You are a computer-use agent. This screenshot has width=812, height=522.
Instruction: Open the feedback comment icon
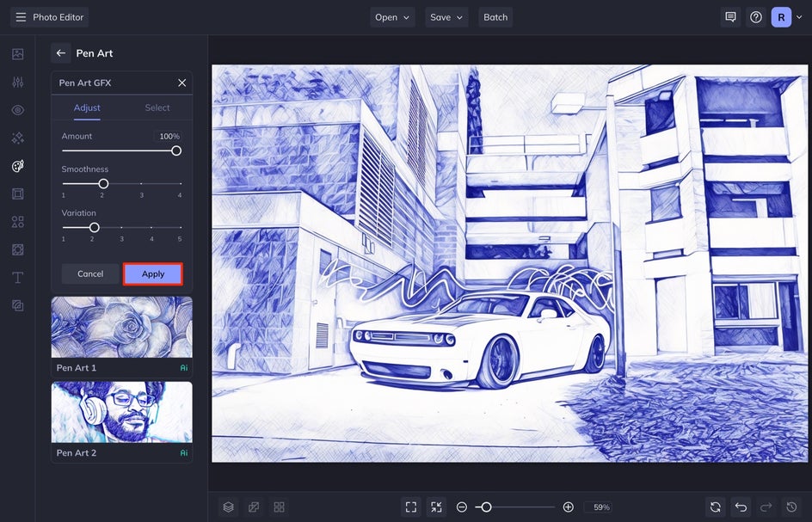pyautogui.click(x=730, y=17)
